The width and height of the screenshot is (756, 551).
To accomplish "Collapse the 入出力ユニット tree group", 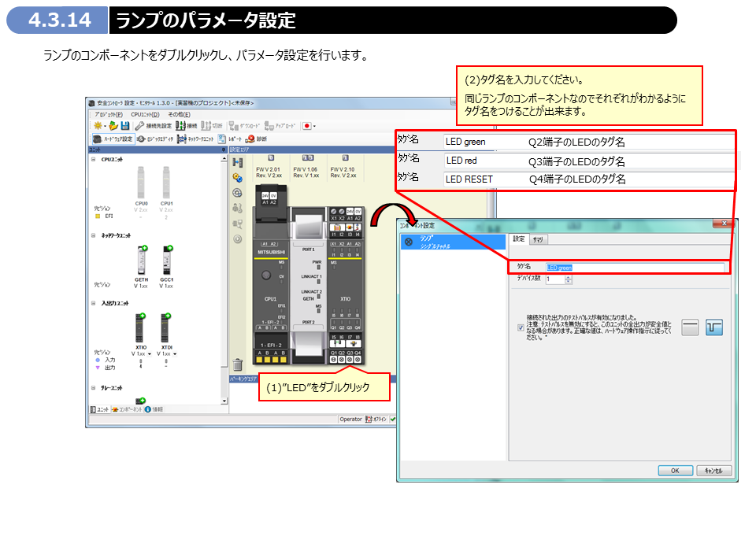I will (x=94, y=303).
